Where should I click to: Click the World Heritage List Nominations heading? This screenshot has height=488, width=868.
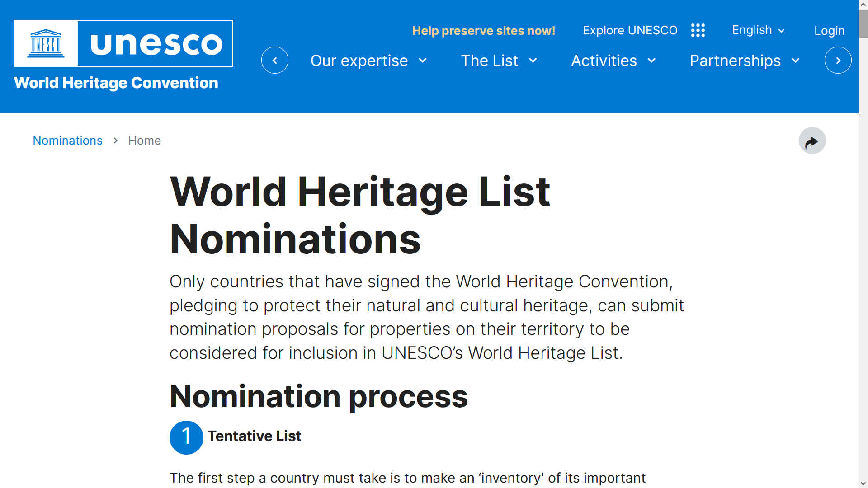pos(360,216)
